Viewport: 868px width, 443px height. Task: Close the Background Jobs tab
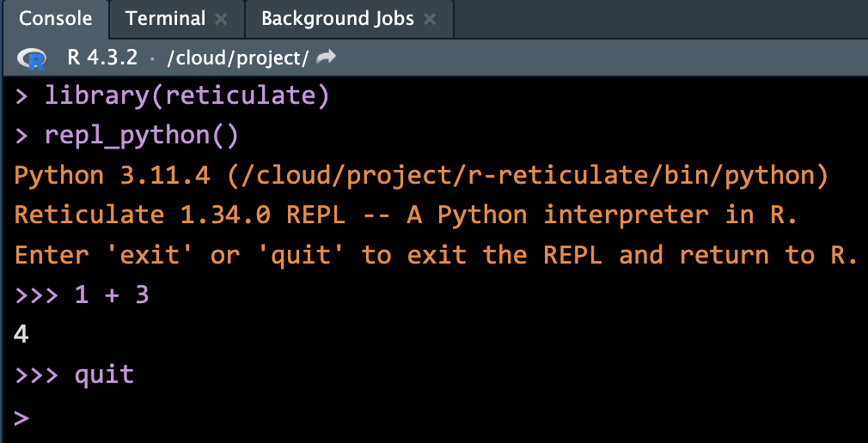click(430, 19)
